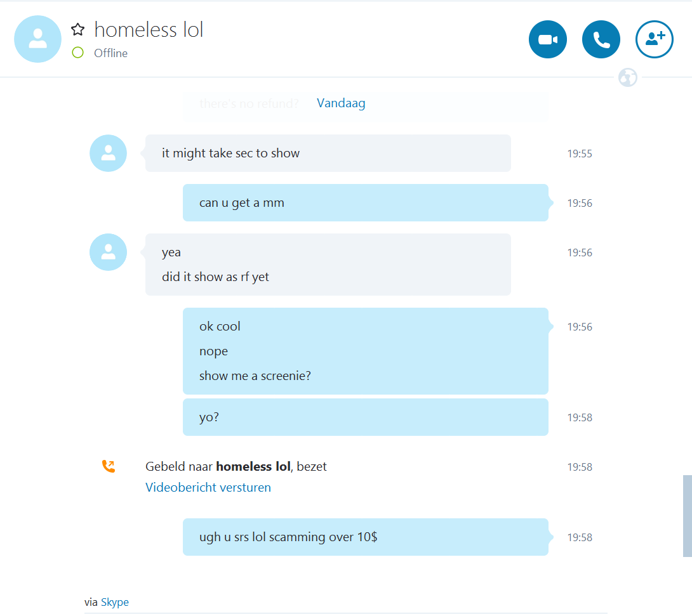Select the 'can u get a mm' message bubble

[x=366, y=202]
